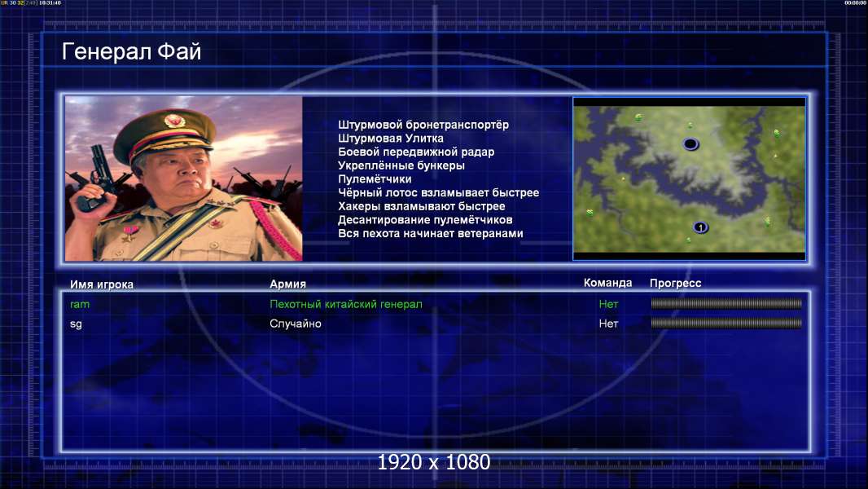
Task: Click the 'Десантирование пулемётчиков' line
Action: tap(425, 220)
